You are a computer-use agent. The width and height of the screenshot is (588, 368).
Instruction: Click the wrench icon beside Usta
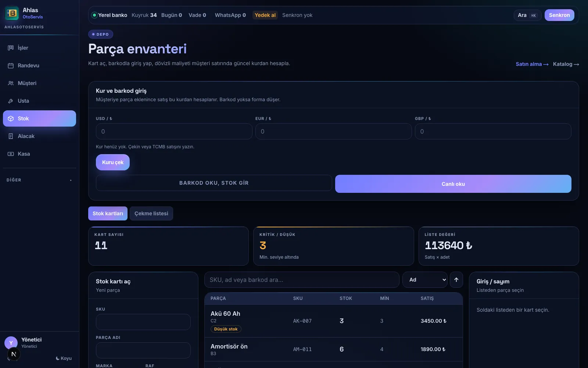tap(11, 101)
